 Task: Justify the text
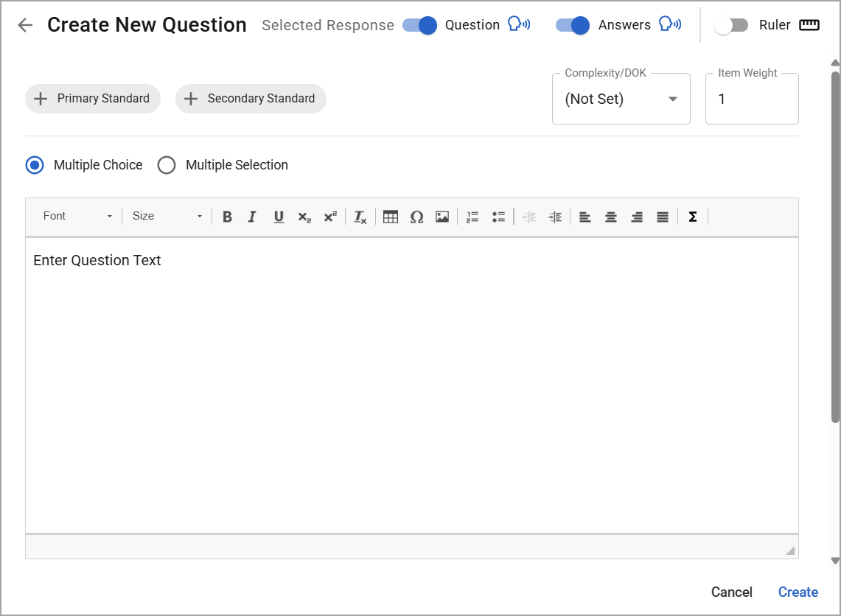[x=663, y=217]
